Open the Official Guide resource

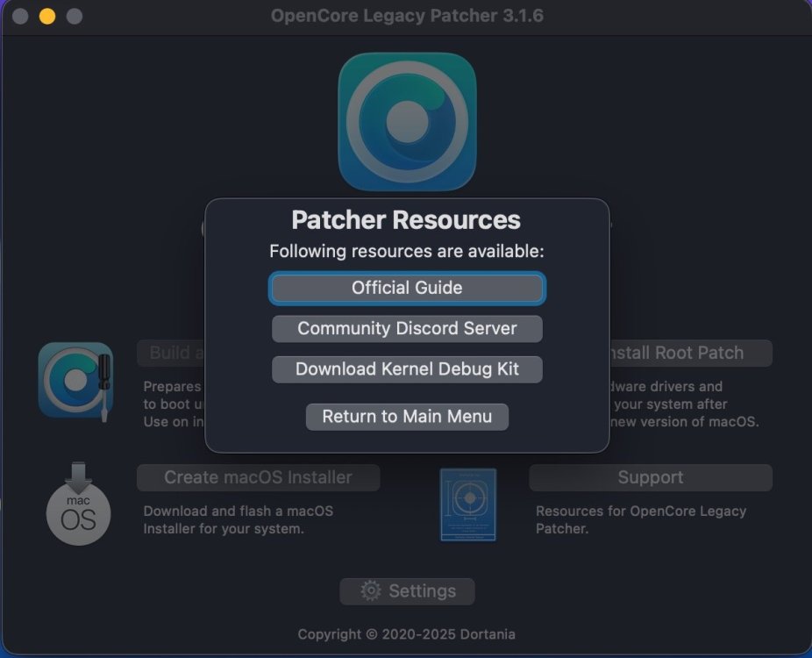407,288
